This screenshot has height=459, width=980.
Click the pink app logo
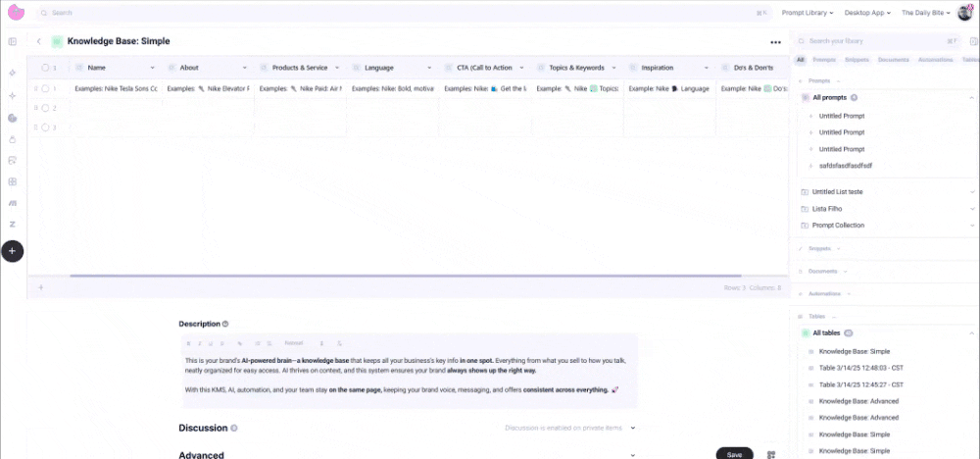[16, 13]
